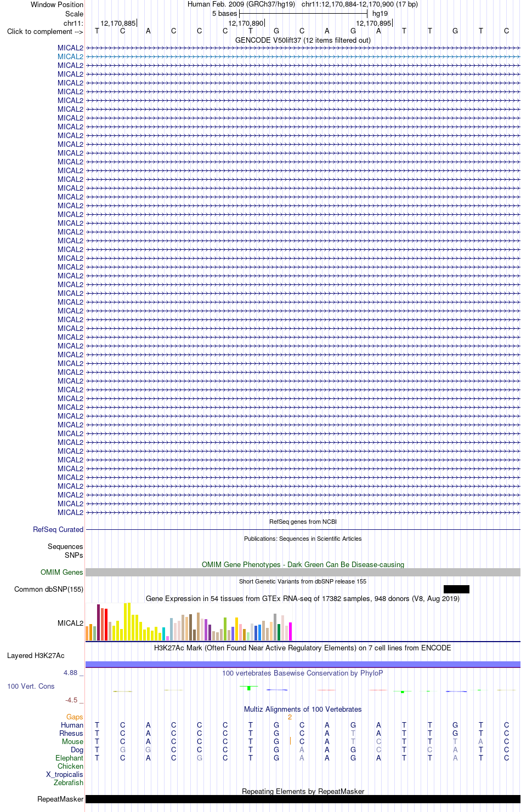Open Multiz Alignments of 100 Vertebrates title
This screenshot has width=521, height=812.
pos(303,709)
